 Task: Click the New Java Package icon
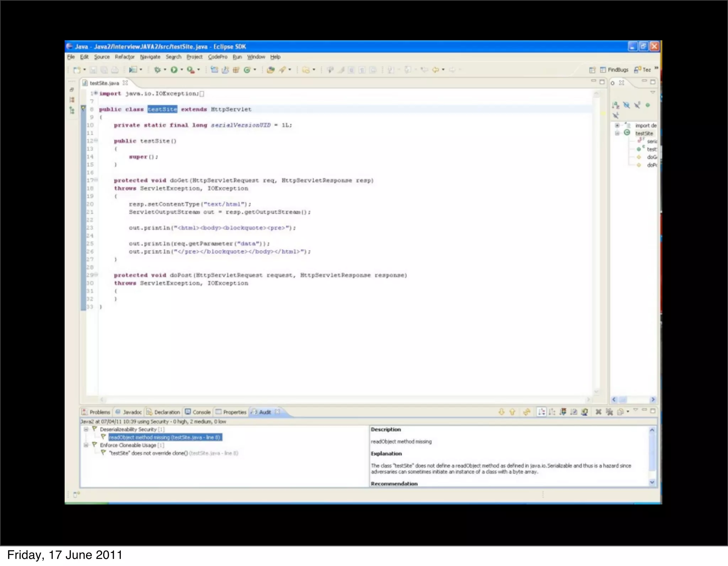(x=236, y=70)
